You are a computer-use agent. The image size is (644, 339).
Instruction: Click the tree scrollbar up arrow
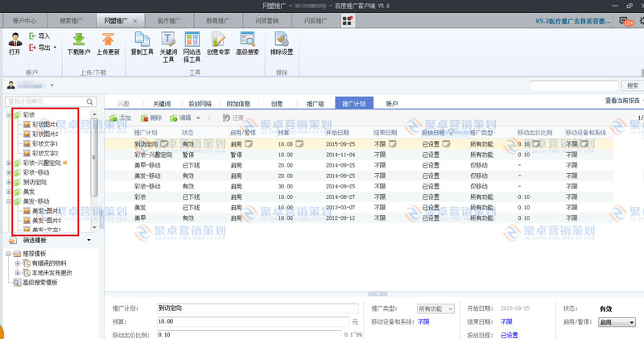(94, 114)
